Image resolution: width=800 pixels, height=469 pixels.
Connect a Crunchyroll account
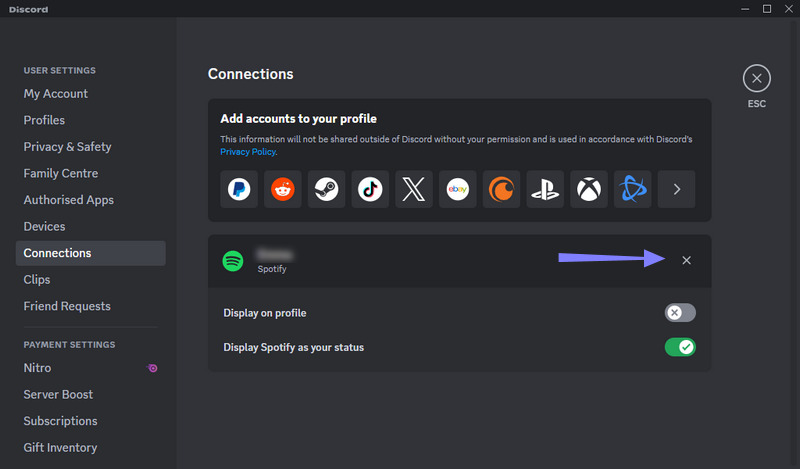pyautogui.click(x=502, y=189)
